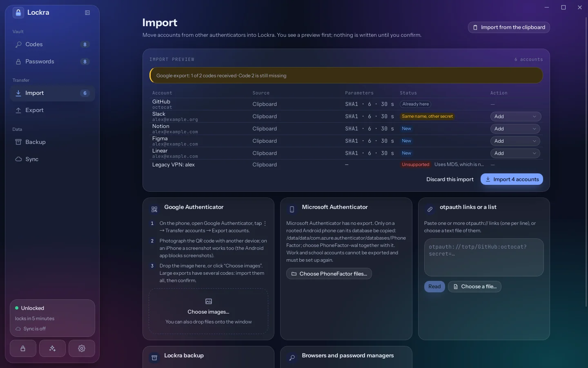Click the Unlocked status text
The height and width of the screenshot is (368, 588).
pyautogui.click(x=33, y=308)
